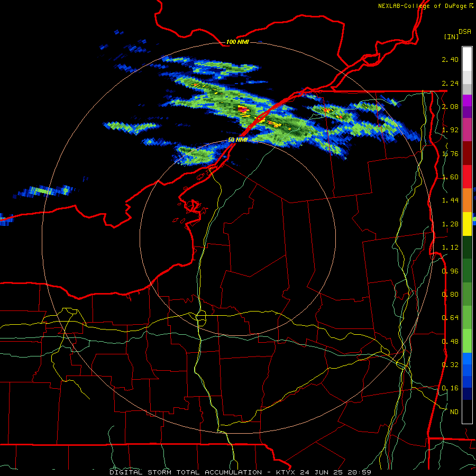Viewport: 476px width, 476px height.
Task: Click the ND legend label
Action: tap(454, 412)
